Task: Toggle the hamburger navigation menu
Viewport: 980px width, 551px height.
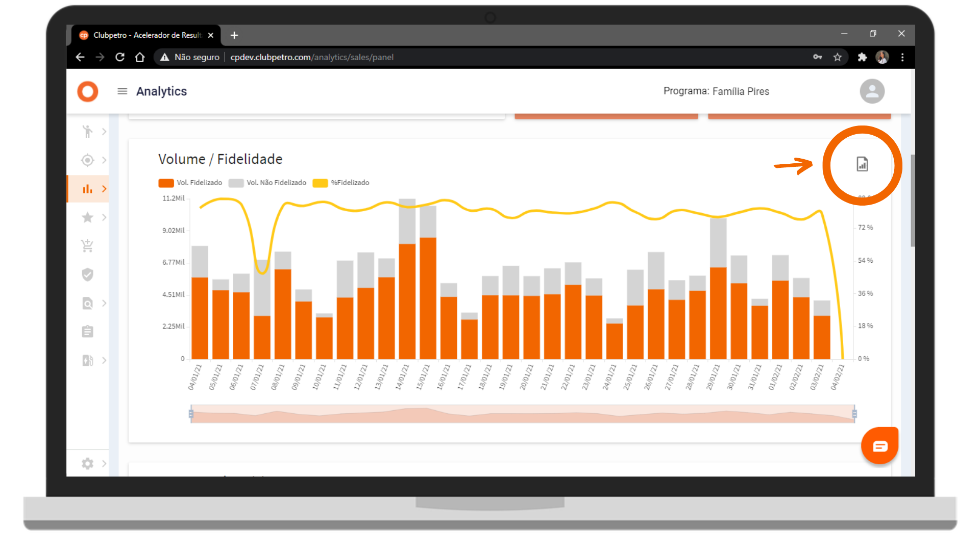Action: coord(122,91)
